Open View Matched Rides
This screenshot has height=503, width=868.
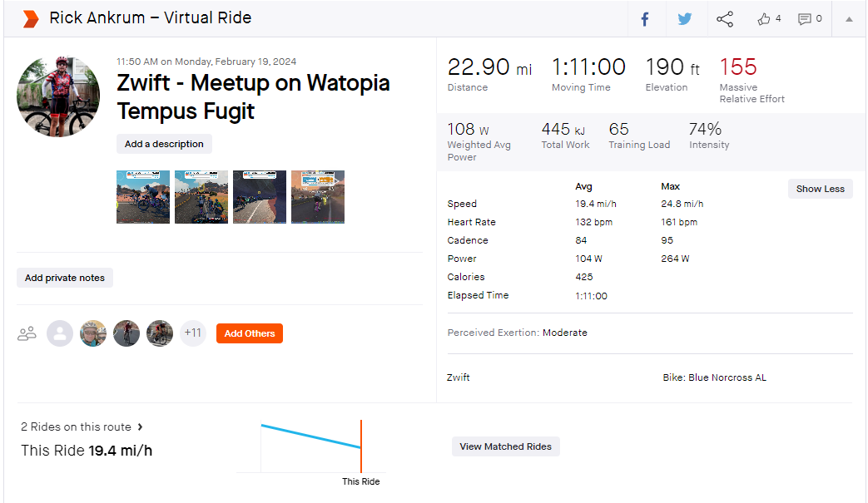[505, 446]
